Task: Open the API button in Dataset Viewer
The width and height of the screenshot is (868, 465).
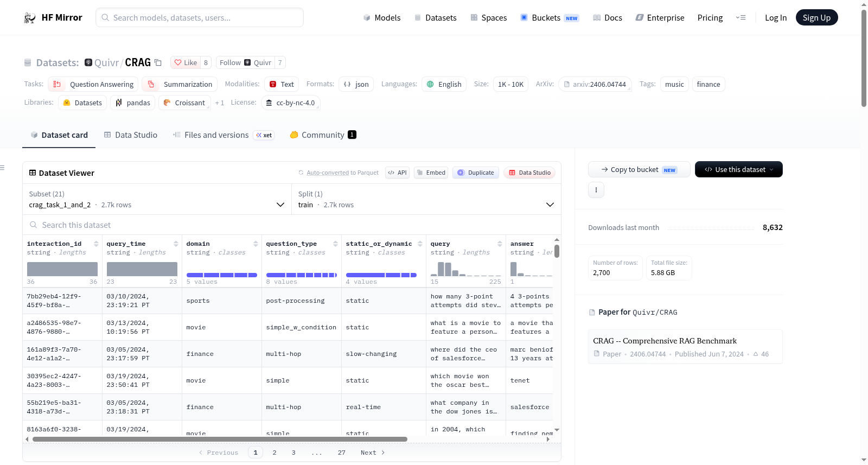Action: coord(397,173)
